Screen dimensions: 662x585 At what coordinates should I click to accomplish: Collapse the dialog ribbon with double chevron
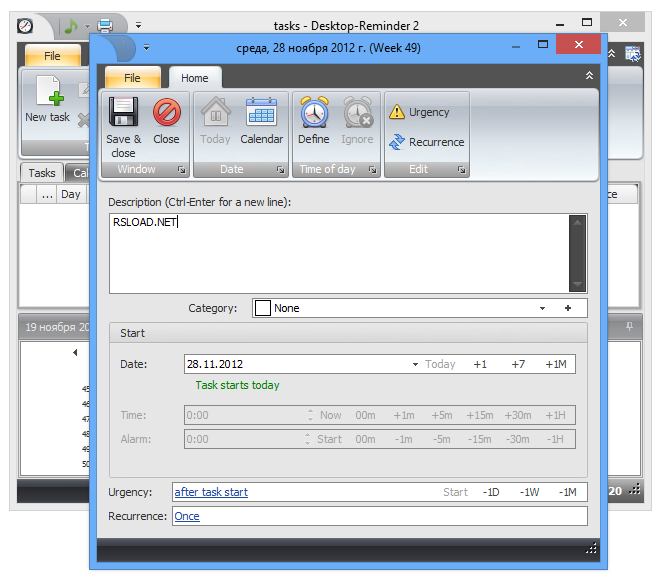589,76
